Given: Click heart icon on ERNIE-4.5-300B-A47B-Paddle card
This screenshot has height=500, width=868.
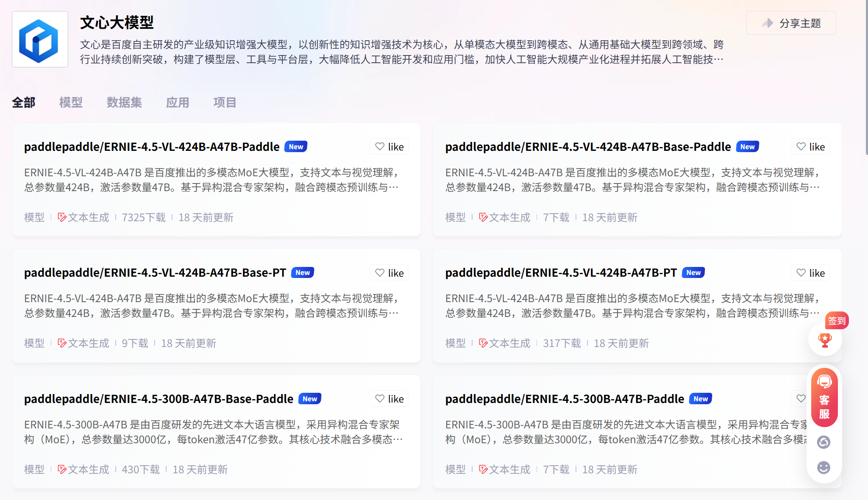Looking at the screenshot, I should tap(801, 398).
